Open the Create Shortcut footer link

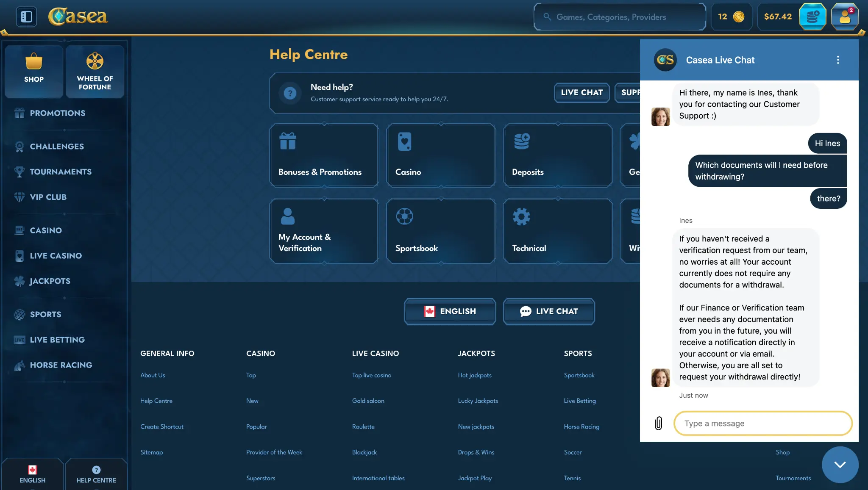pos(162,426)
